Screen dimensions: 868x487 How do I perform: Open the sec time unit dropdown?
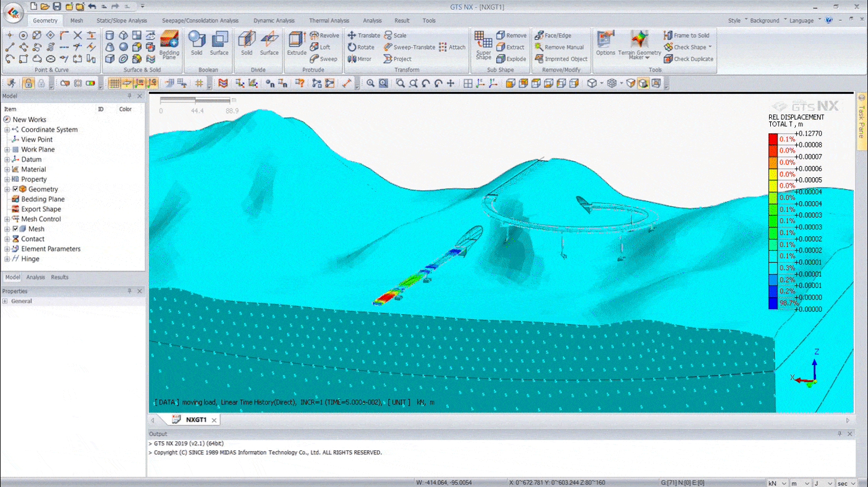click(x=846, y=483)
